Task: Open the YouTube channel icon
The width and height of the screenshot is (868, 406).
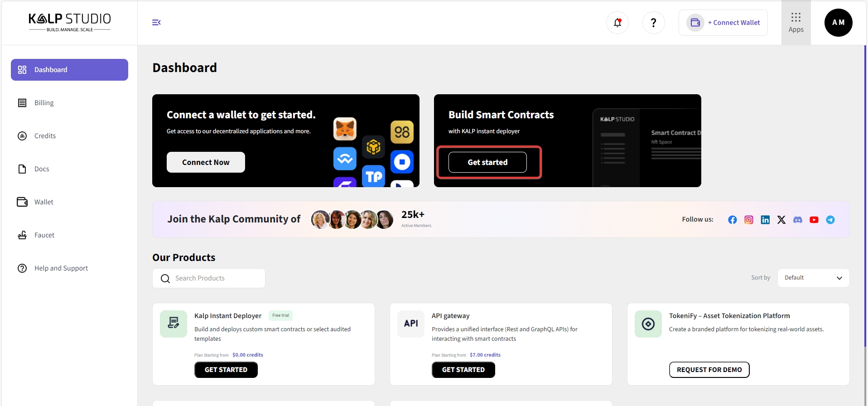Action: coord(814,220)
